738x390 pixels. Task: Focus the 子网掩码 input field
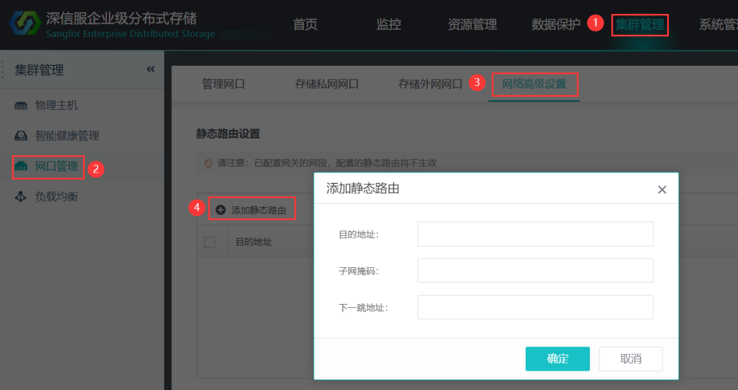coord(535,271)
